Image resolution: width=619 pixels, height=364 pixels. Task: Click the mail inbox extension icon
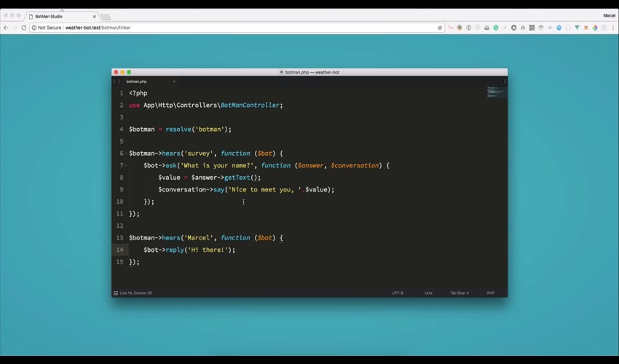click(x=486, y=28)
